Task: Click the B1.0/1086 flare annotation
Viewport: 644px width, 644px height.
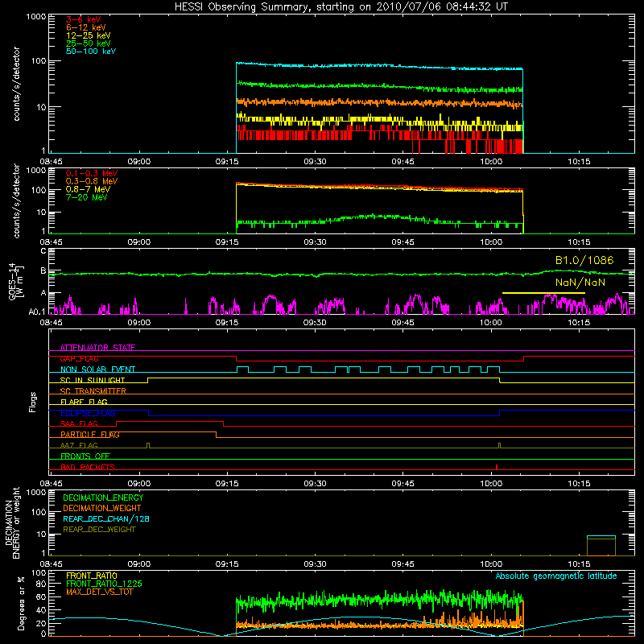Action: pos(584,260)
